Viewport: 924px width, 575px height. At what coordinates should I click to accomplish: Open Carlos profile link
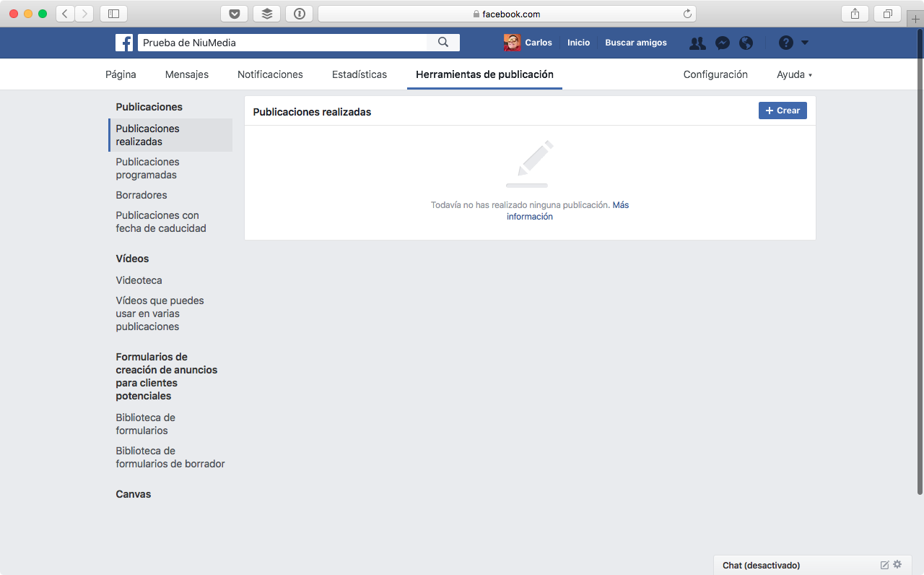tap(539, 43)
